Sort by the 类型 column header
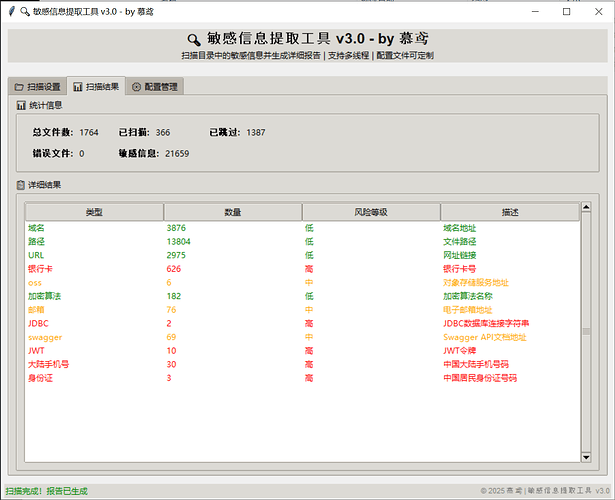The image size is (615, 500). pos(94,212)
